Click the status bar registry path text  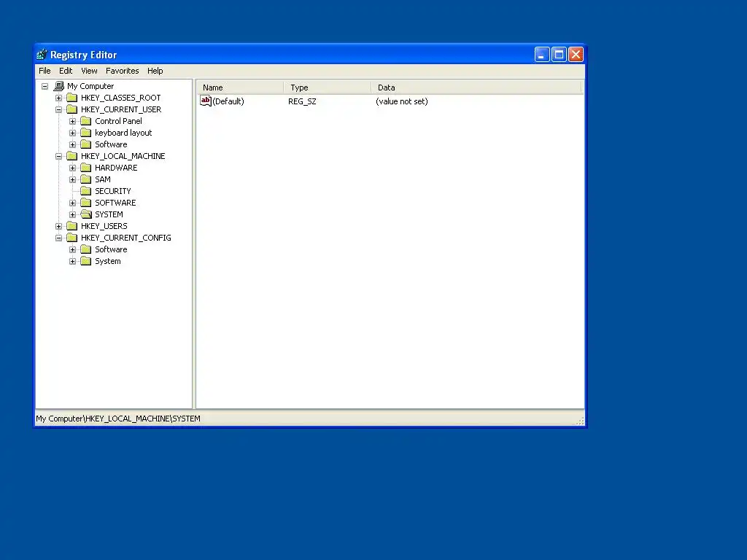118,419
